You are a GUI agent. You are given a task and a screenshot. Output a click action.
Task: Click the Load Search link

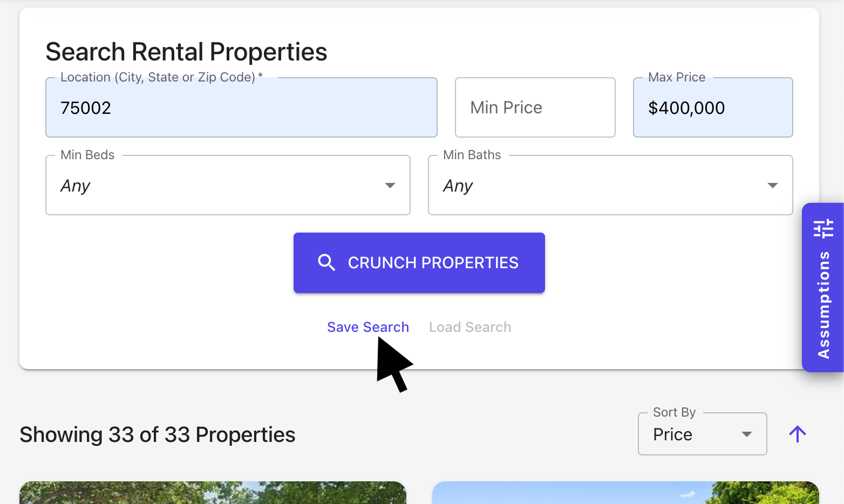coord(470,327)
